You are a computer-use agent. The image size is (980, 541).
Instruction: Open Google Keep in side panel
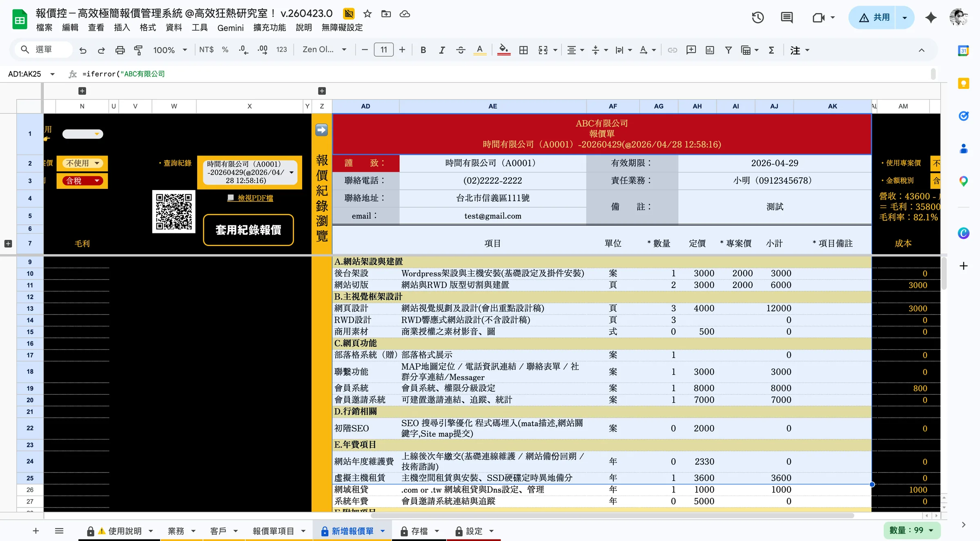pos(964,83)
